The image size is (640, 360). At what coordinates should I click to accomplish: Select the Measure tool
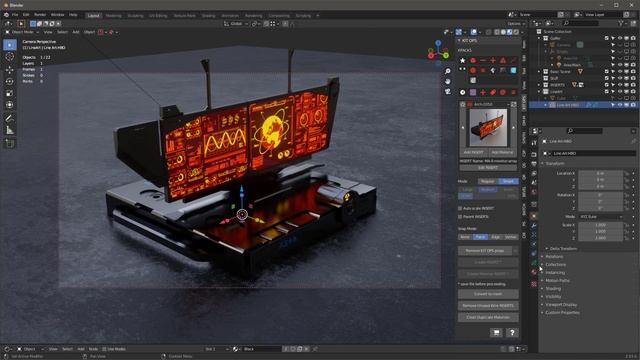click(10, 130)
